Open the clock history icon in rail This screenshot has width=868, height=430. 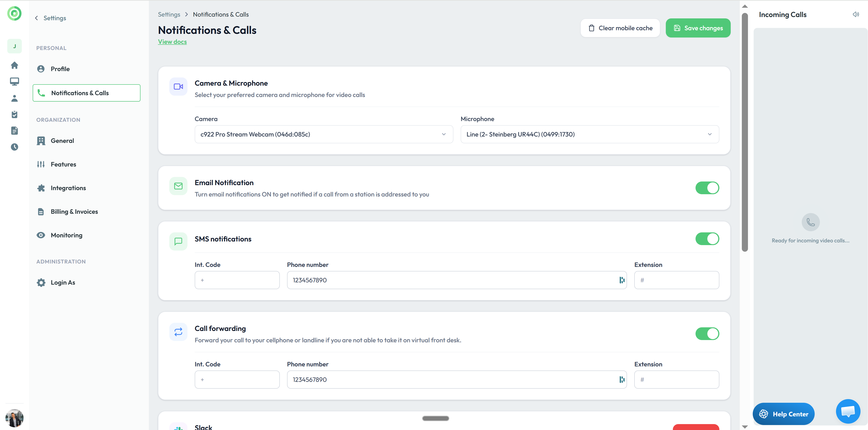pos(15,147)
